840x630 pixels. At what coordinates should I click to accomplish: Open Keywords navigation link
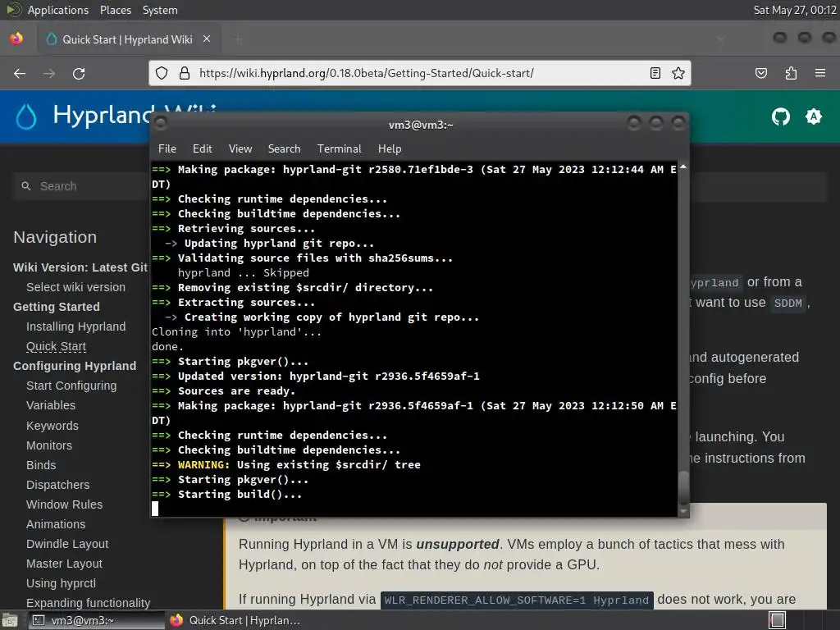[x=52, y=426]
